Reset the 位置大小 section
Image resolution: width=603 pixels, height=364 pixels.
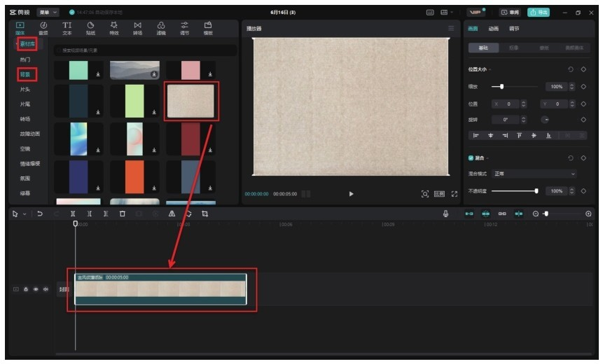click(571, 69)
